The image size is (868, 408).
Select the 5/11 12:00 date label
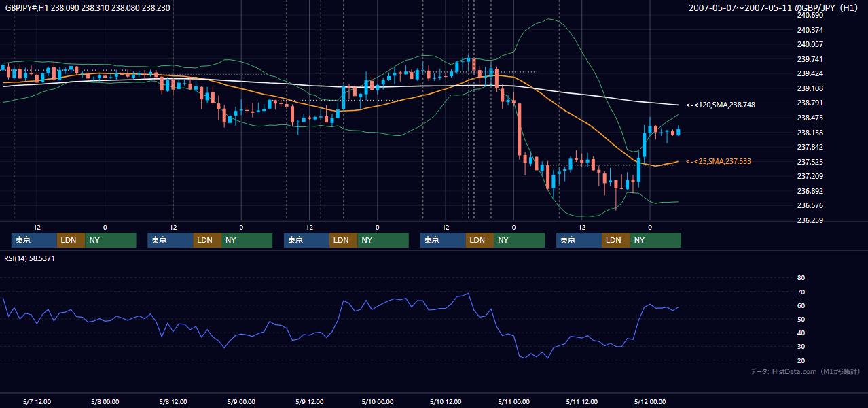(581, 401)
